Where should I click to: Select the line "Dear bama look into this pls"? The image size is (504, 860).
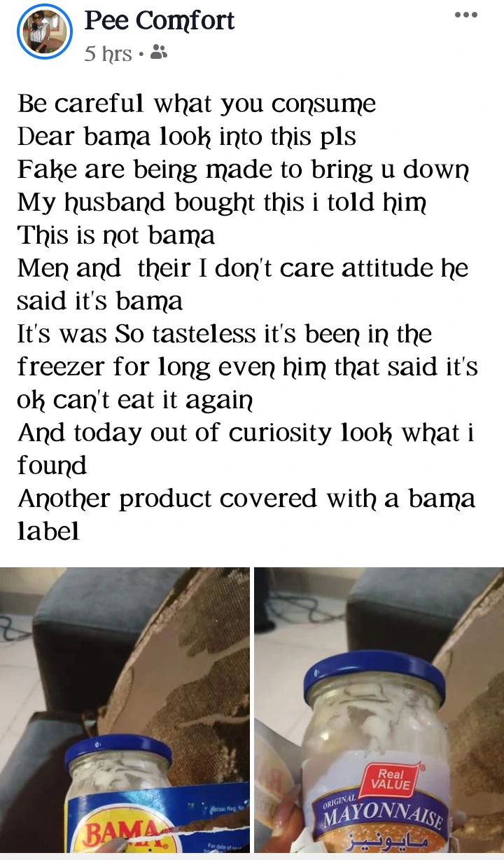coord(187,137)
